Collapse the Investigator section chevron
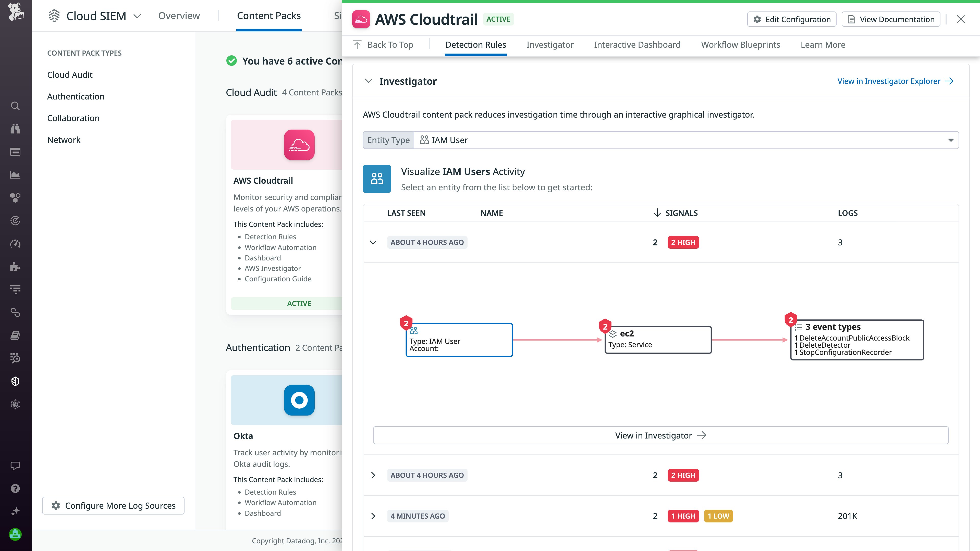The image size is (980, 551). [x=368, y=81]
